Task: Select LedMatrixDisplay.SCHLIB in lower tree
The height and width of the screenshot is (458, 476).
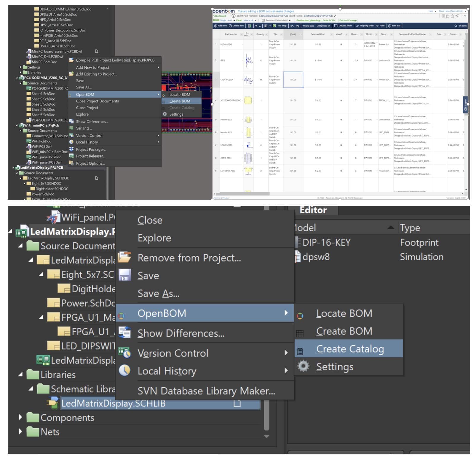Action: click(x=160, y=403)
